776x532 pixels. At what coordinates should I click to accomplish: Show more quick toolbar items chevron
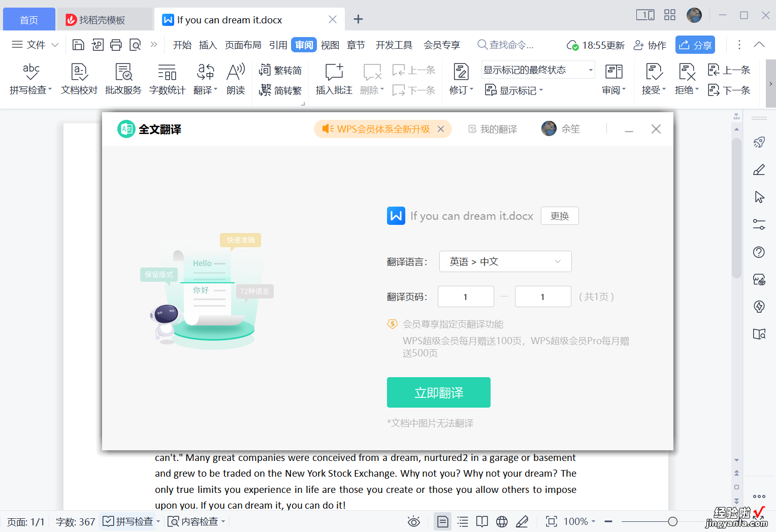[154, 45]
